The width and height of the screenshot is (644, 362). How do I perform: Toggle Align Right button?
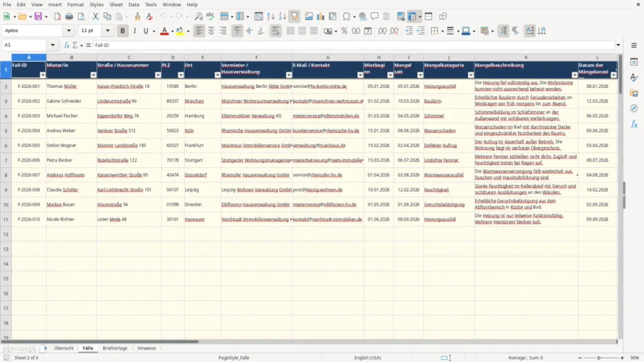coord(223,31)
